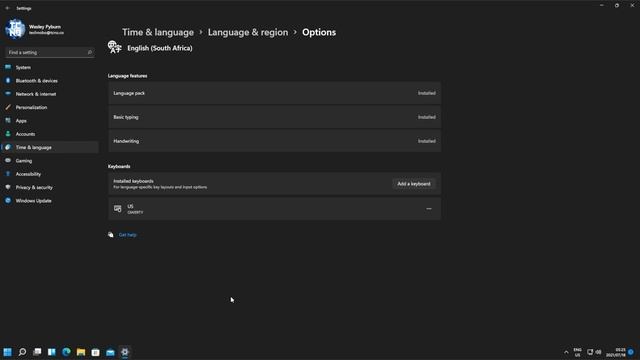Click the Windows Update icon in the sidebar

point(8,200)
